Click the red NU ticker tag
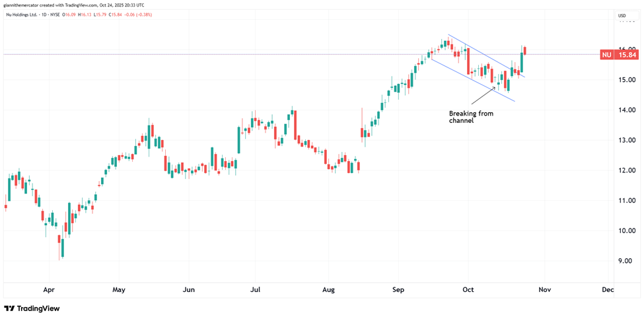644x319 pixels. pyautogui.click(x=605, y=55)
